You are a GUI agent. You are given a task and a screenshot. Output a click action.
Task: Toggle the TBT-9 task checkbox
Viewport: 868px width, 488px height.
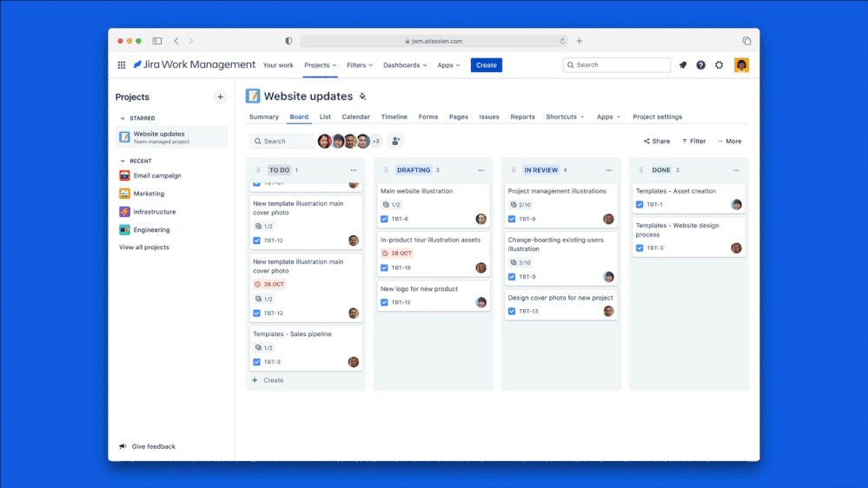[x=512, y=277]
